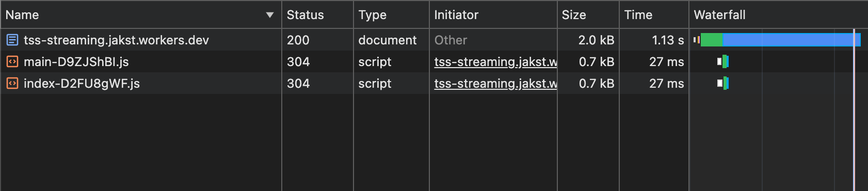The width and height of the screenshot is (868, 191).
Task: Click the waterfall bar for index-D2FU8gWF.js
Action: pyautogui.click(x=723, y=83)
